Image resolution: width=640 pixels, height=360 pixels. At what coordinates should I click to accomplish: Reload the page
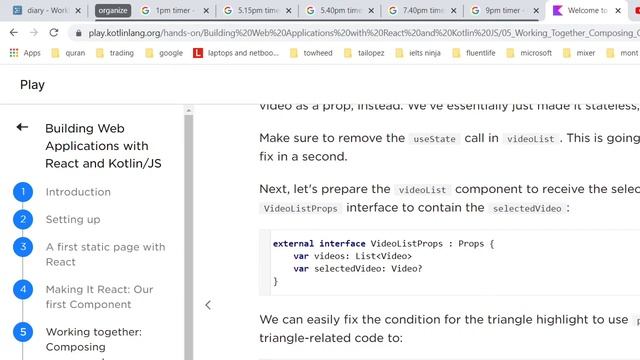tap(54, 33)
